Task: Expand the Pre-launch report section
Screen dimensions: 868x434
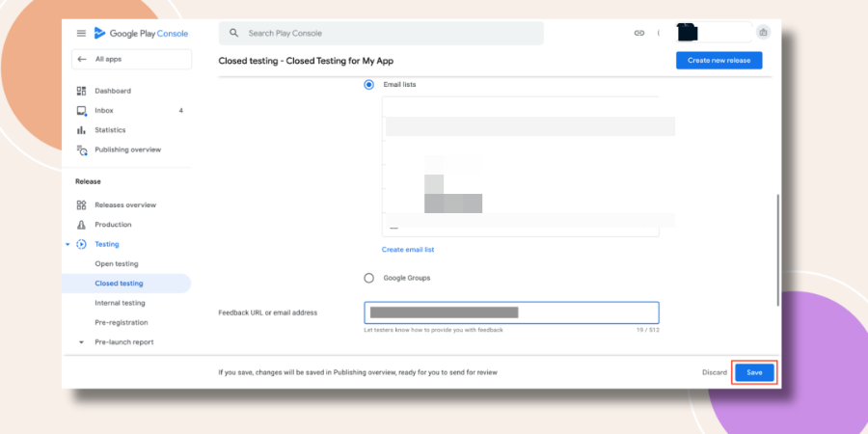Action: coord(81,342)
